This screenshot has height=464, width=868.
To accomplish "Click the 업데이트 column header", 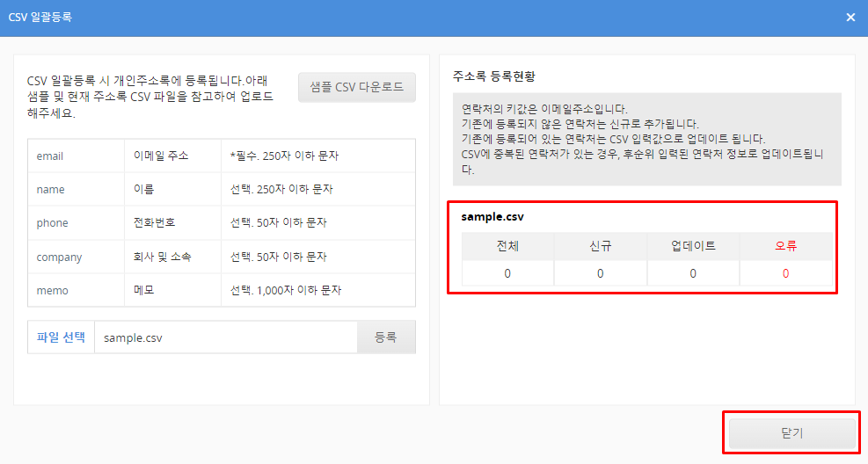I will tap(693, 246).
